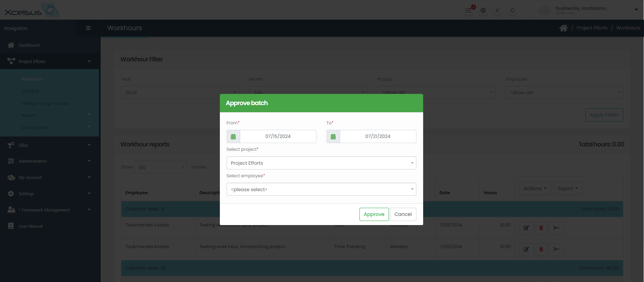The height and width of the screenshot is (282, 644).
Task: Click the red delete icon for the 'Testing work hour, timetracking project.' row
Action: click(x=541, y=249)
